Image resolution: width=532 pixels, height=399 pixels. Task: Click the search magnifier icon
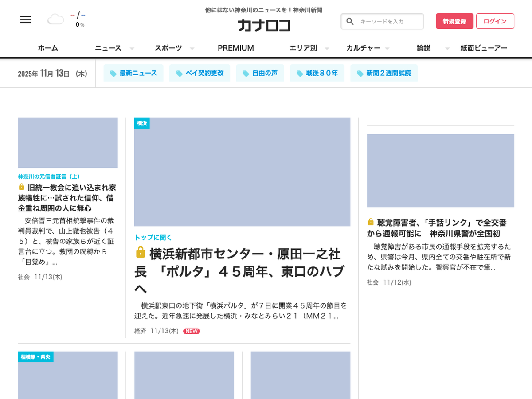point(350,21)
